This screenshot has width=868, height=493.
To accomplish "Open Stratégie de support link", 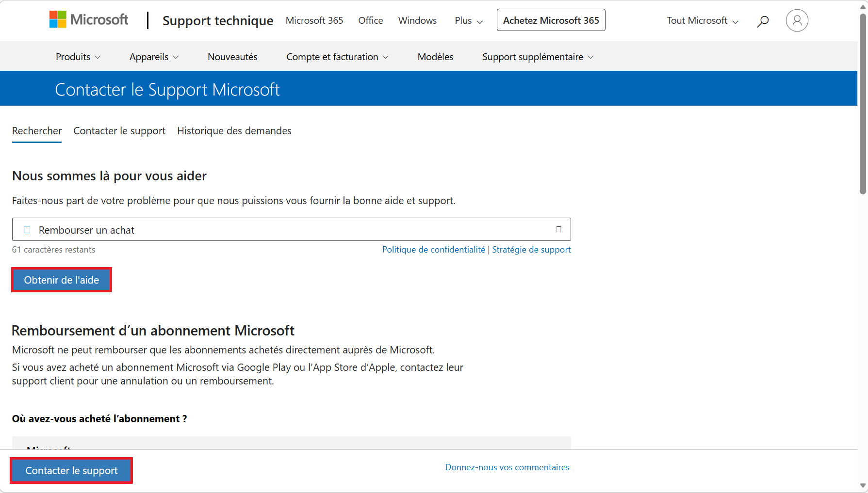I will (531, 250).
